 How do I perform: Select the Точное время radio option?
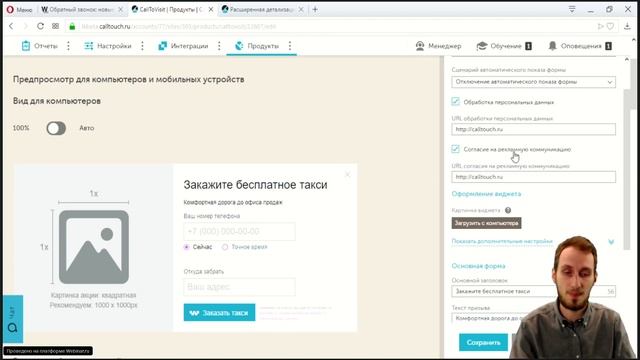(x=225, y=247)
